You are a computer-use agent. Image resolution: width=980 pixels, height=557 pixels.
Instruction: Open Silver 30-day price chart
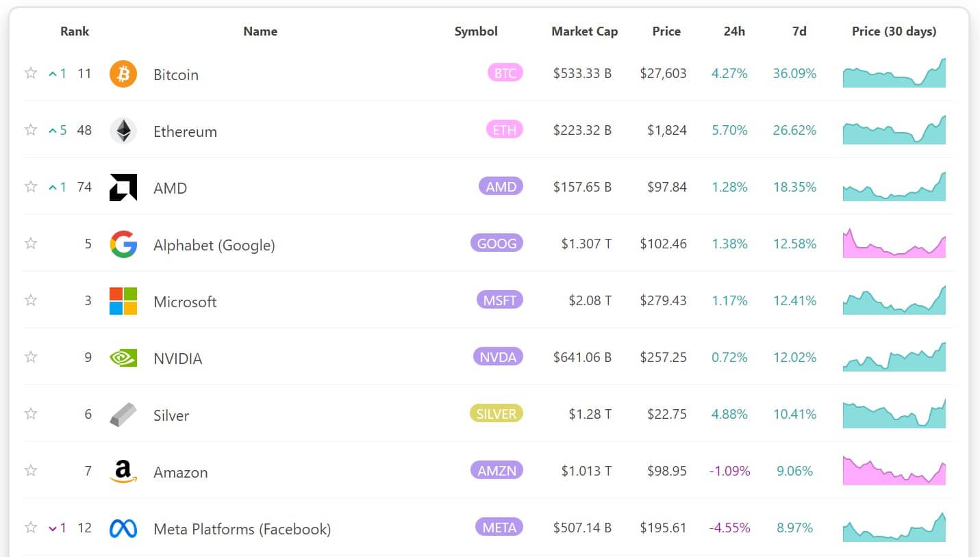(894, 414)
